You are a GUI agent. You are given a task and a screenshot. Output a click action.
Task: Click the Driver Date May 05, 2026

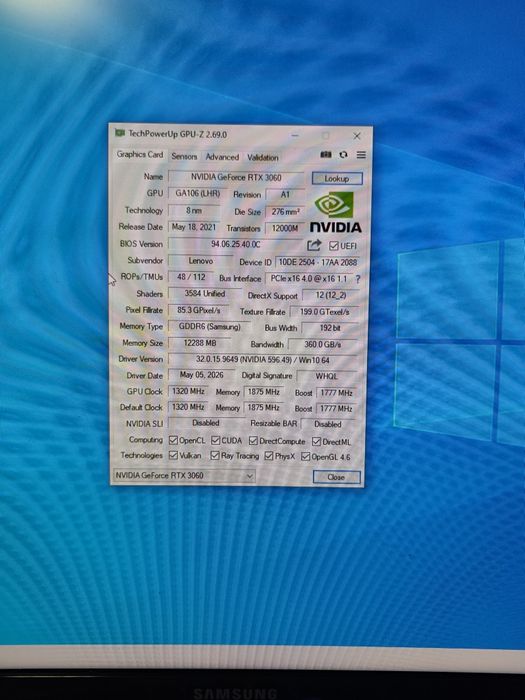pyautogui.click(x=201, y=375)
